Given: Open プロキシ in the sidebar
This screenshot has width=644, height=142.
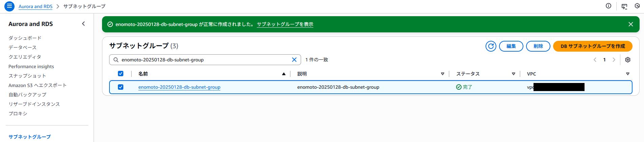Looking at the screenshot, I should 18,114.
